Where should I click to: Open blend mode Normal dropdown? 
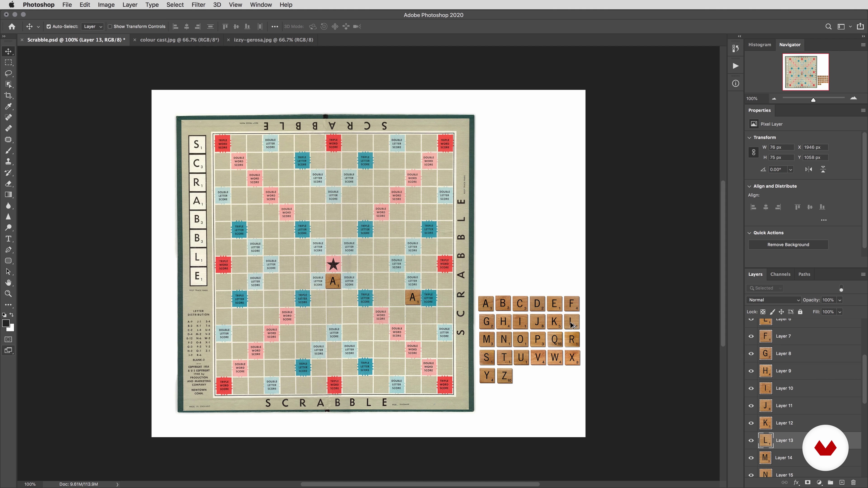773,300
